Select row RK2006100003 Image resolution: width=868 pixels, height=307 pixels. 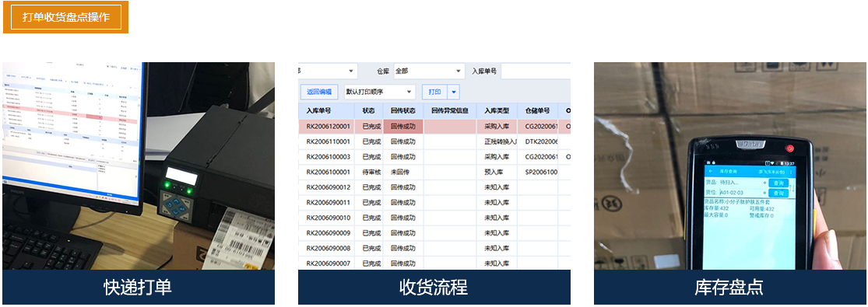[x=434, y=156]
